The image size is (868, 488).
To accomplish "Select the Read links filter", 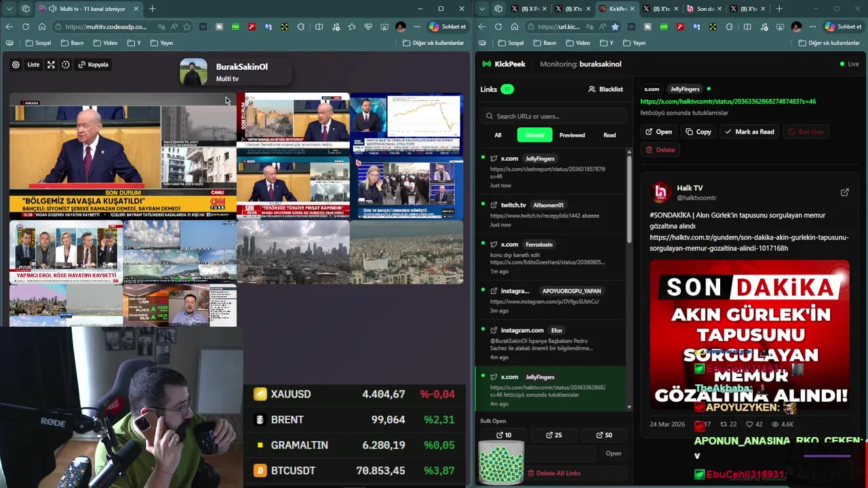I will (610, 135).
